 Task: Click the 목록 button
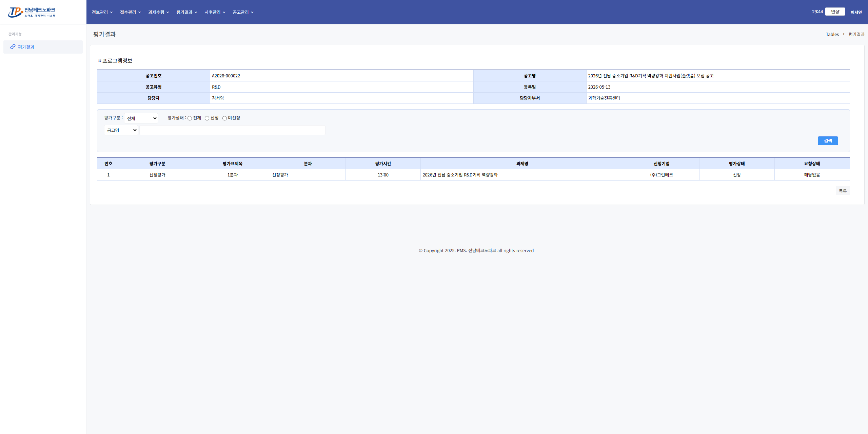click(843, 191)
